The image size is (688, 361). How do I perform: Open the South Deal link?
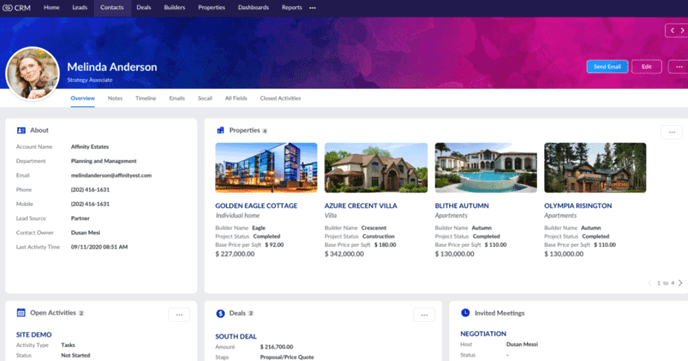click(236, 336)
